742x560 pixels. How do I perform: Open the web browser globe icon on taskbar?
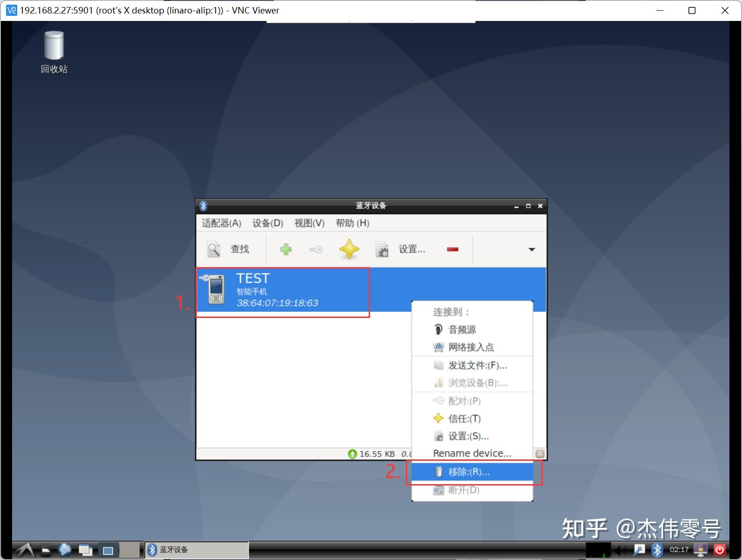point(65,550)
